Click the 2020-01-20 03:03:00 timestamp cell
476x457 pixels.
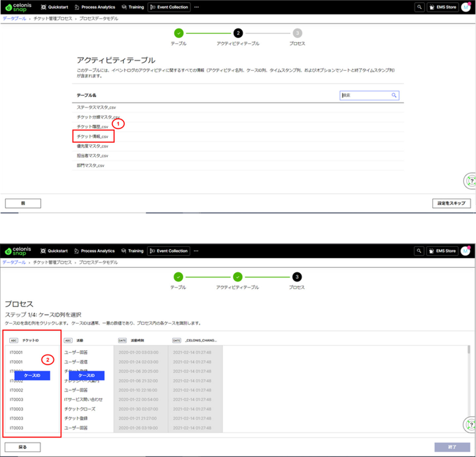139,353
